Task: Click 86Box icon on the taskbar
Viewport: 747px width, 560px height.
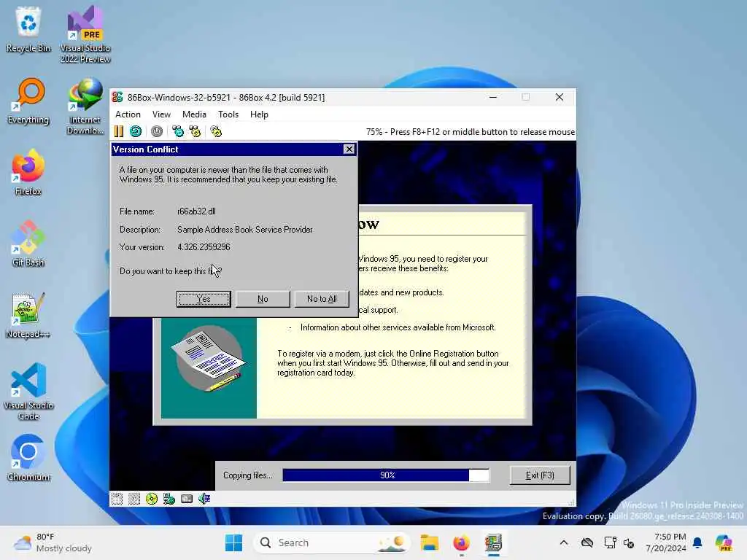Action: pyautogui.click(x=493, y=542)
